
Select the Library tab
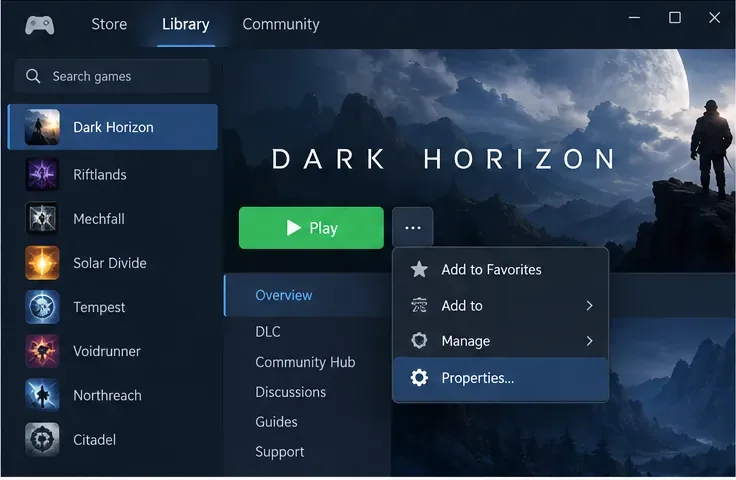coord(185,24)
